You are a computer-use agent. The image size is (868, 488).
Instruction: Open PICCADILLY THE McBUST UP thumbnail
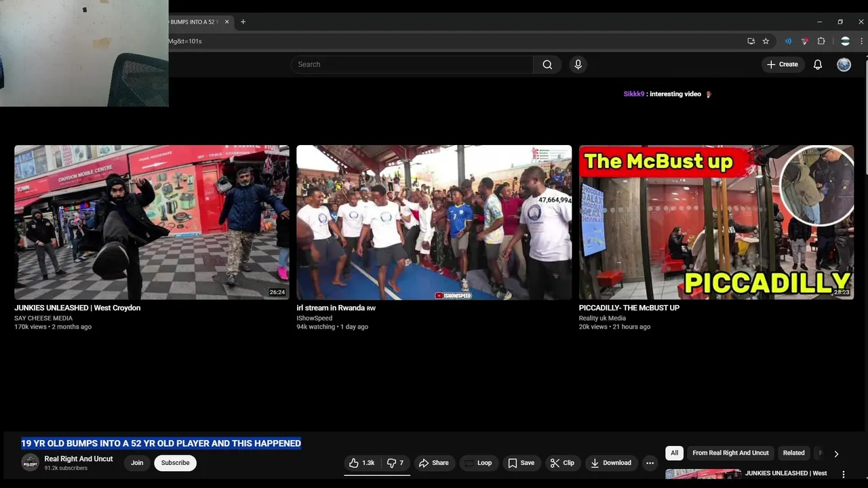(x=716, y=222)
